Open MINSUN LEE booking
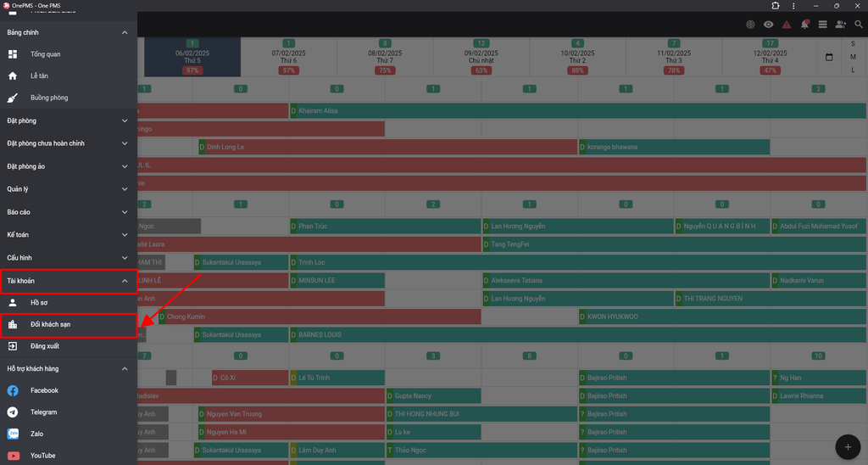The height and width of the screenshot is (465, 868). pyautogui.click(x=337, y=280)
